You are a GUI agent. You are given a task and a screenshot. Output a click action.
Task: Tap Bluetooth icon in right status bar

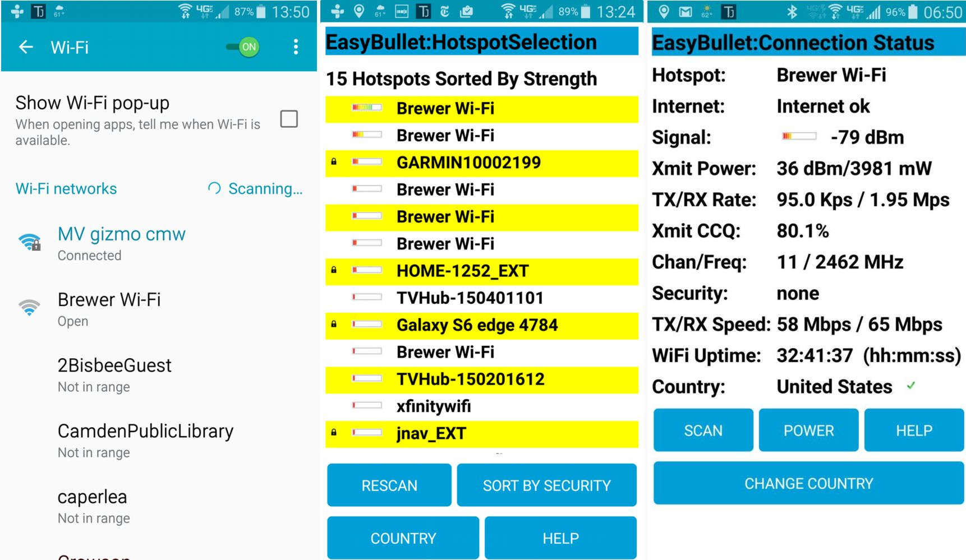(x=792, y=12)
